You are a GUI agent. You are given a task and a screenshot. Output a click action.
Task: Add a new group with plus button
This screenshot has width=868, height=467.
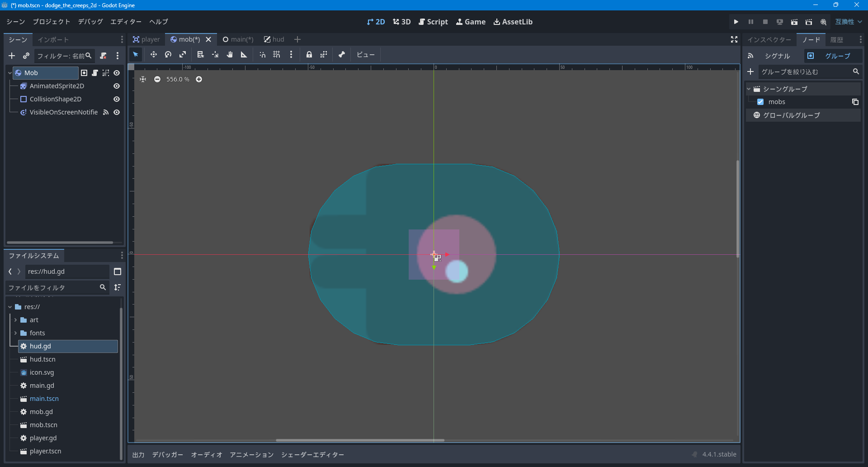point(750,72)
